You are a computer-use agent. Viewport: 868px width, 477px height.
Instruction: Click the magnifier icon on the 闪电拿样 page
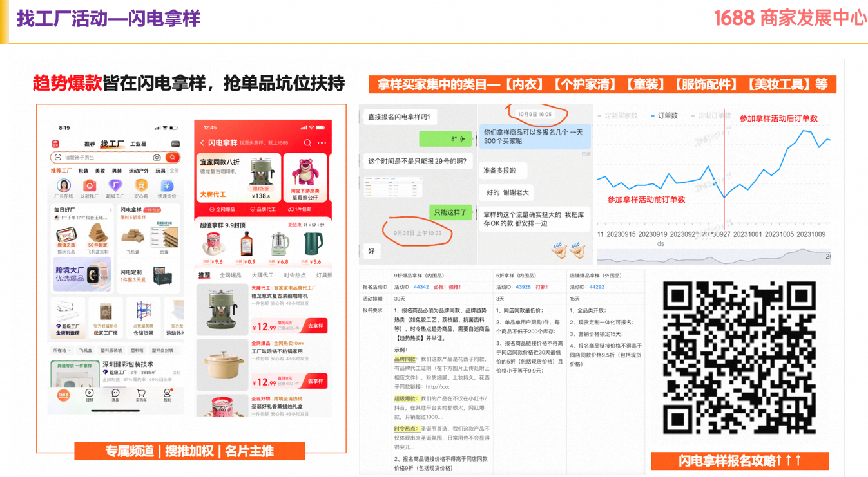pos(307,142)
